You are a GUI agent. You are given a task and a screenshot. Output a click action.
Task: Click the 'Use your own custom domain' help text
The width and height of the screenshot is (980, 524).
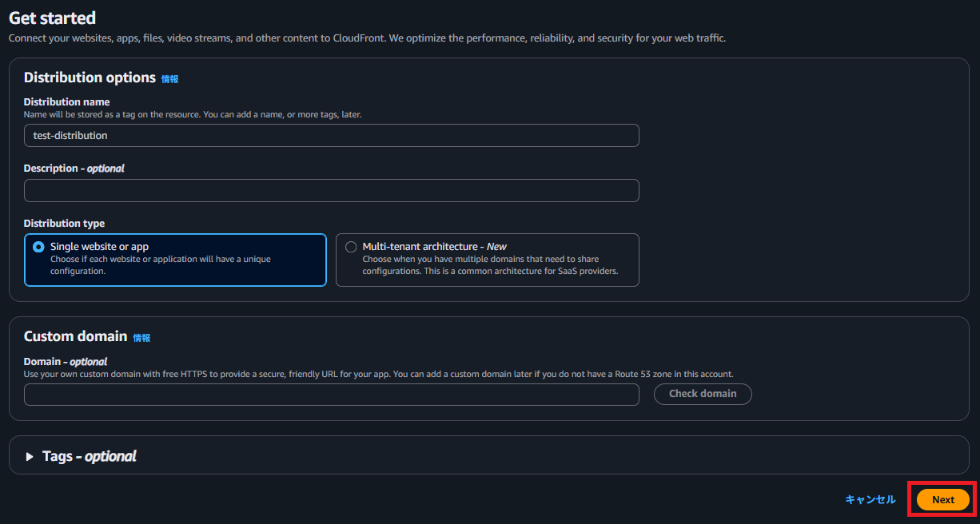point(378,374)
